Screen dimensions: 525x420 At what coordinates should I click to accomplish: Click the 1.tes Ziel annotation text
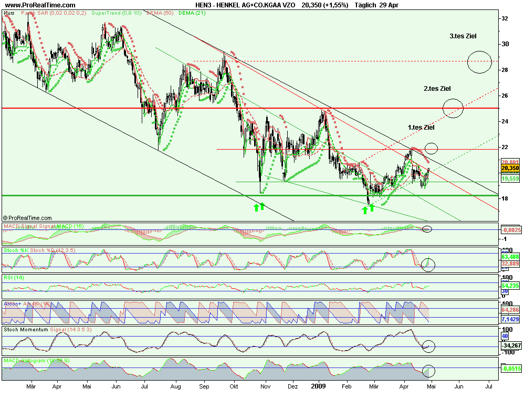pos(421,128)
